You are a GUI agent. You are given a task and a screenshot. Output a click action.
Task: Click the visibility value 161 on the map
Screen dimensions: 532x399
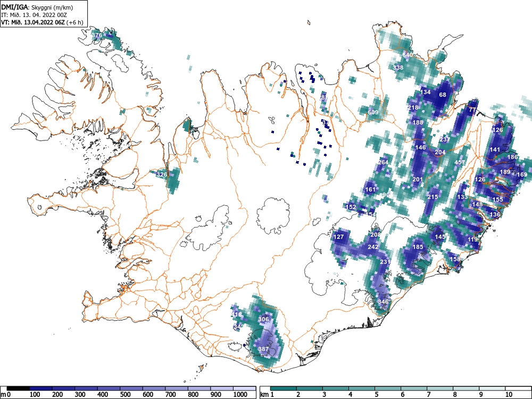click(370, 189)
